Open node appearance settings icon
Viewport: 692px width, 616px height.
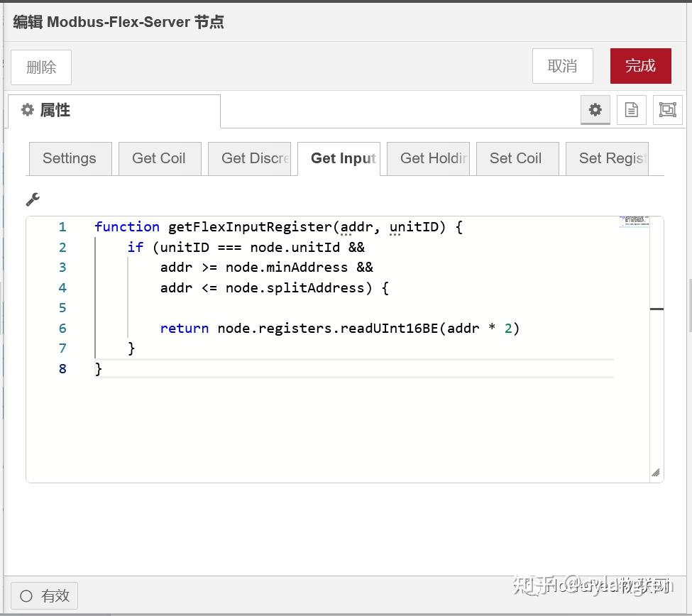[x=667, y=109]
